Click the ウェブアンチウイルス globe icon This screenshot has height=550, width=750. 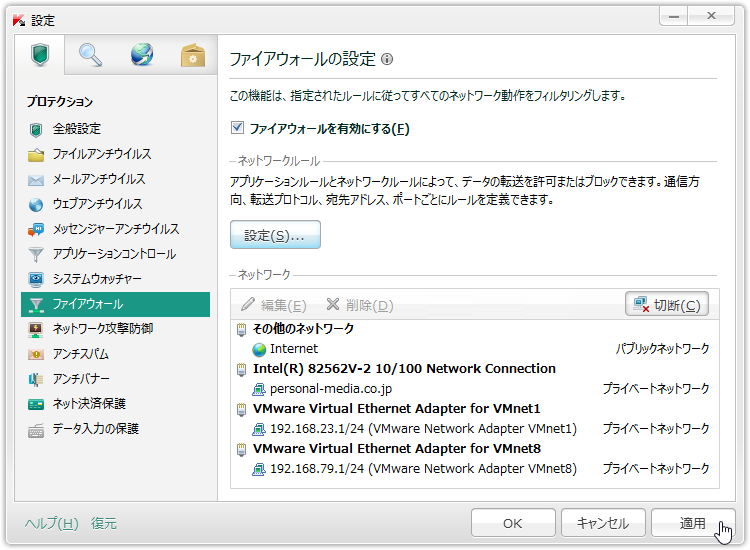click(36, 204)
